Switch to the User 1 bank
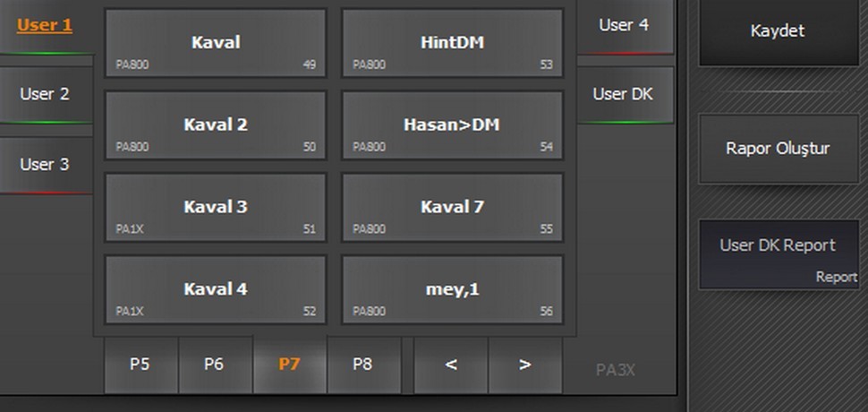 [x=45, y=25]
